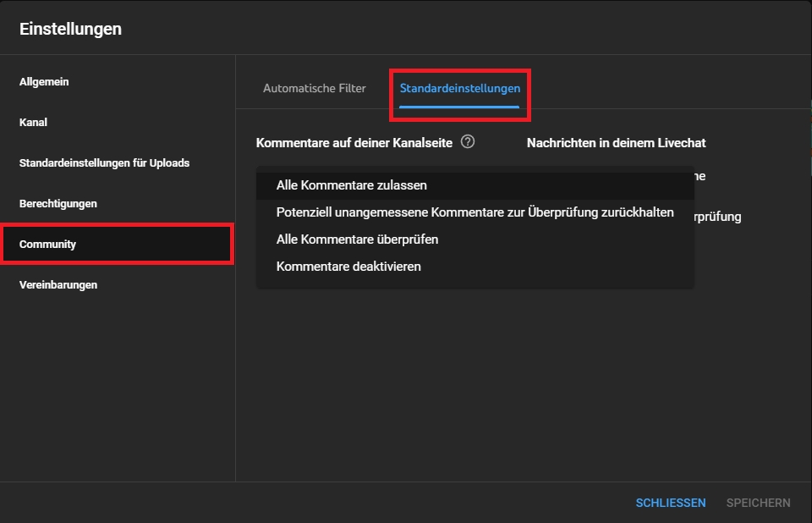The image size is (812, 523).
Task: Pick 'Kommentare deaktivieren' in the list
Action: pos(348,267)
